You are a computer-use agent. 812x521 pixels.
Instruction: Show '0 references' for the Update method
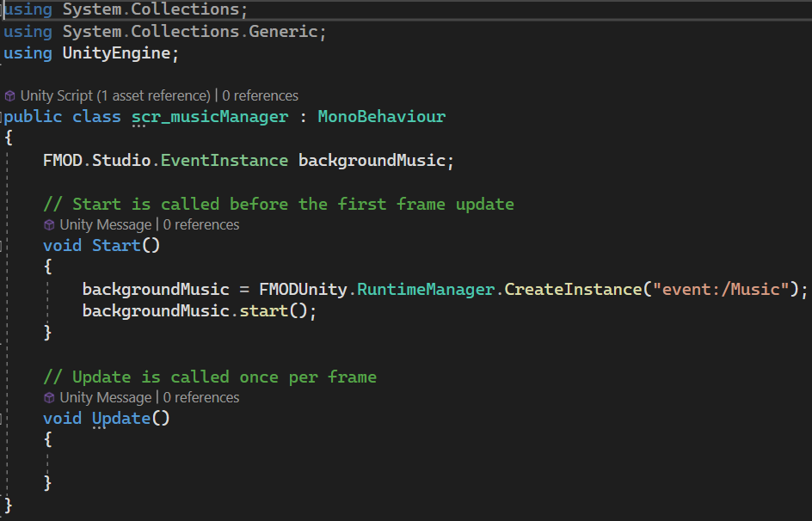coord(201,397)
